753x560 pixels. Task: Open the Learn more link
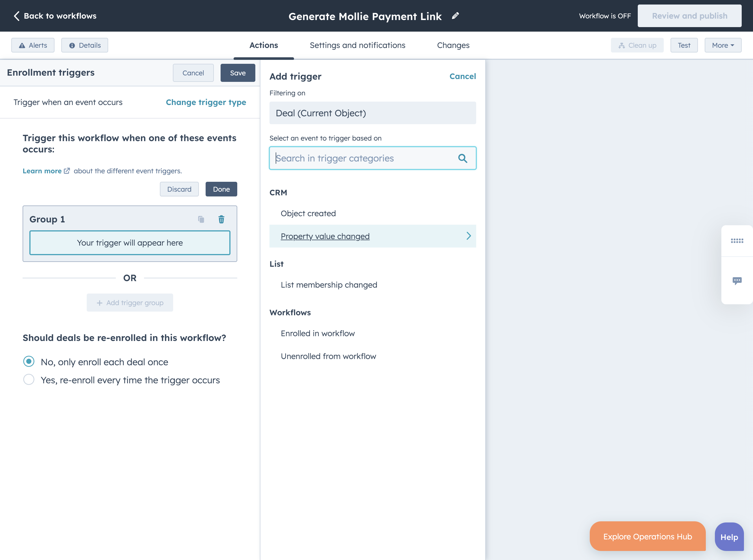coord(42,171)
